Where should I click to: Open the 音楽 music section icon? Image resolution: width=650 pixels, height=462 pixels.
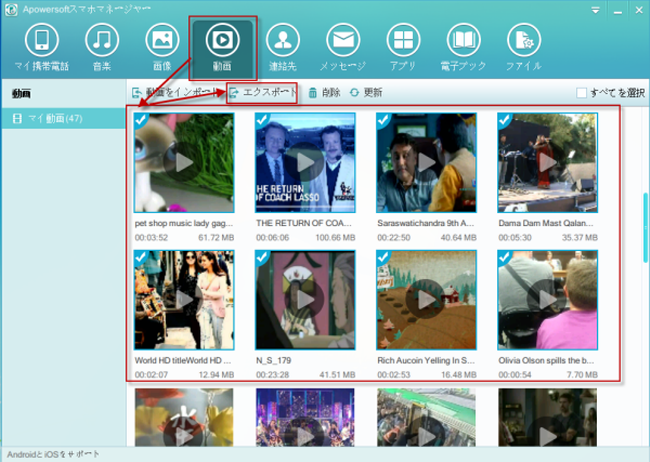coord(102,40)
